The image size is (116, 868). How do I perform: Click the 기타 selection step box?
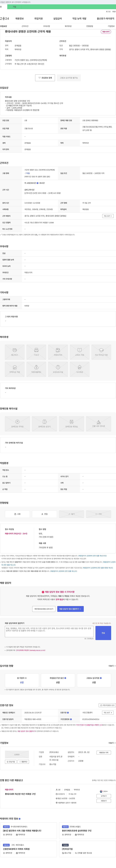coord(98,514)
